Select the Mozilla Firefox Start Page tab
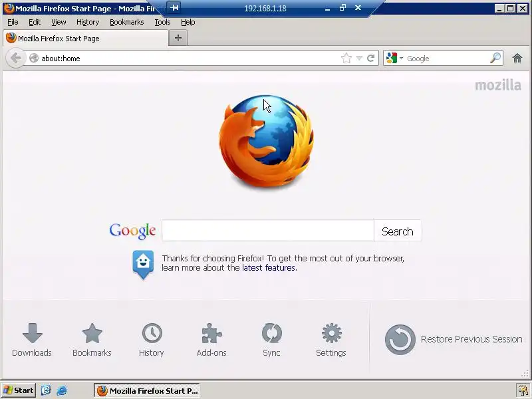Image resolution: width=532 pixels, height=399 pixels. tap(86, 39)
